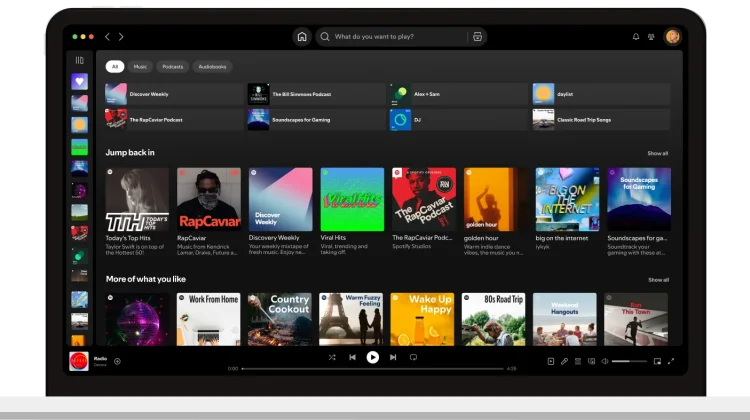
Task: Open Weekend Hangouts playlist cover
Action: [565, 319]
